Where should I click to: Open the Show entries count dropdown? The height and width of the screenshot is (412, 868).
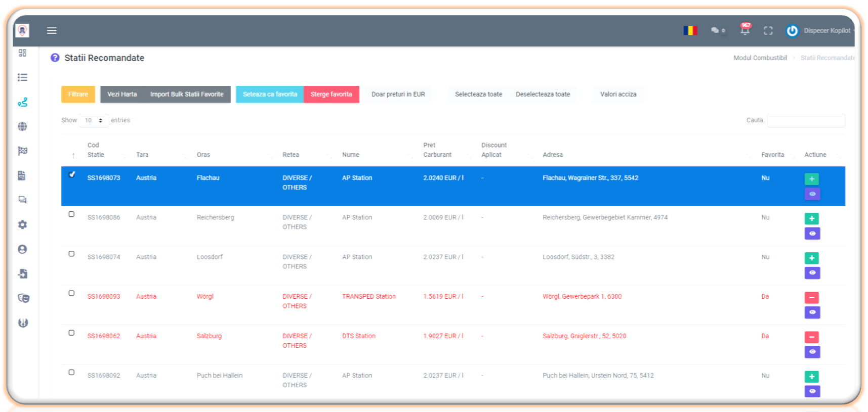(94, 120)
